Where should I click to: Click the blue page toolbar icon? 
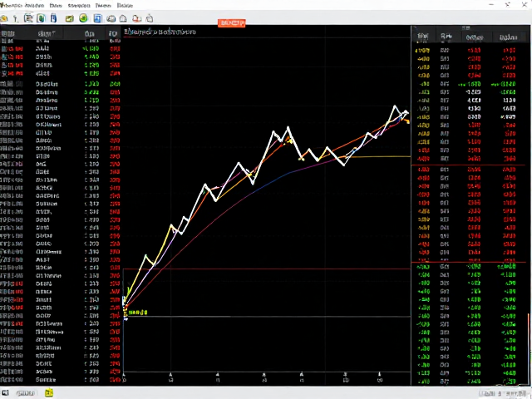coord(98,18)
